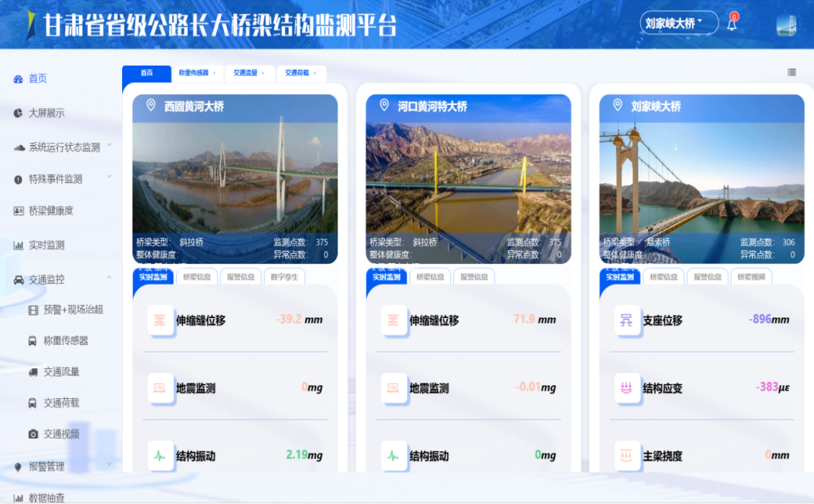Click 河口黄河特大桥 地震监测 icon
The image size is (814, 504).
tap(393, 388)
